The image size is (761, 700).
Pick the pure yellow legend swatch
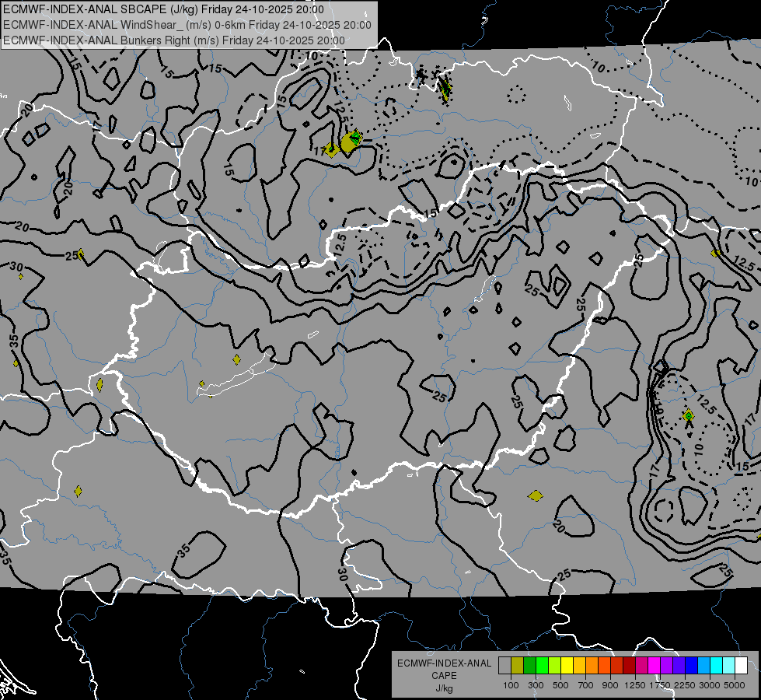[567, 666]
